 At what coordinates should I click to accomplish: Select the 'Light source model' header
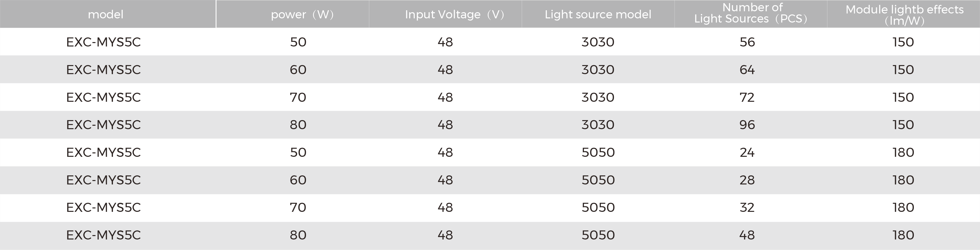tap(598, 14)
